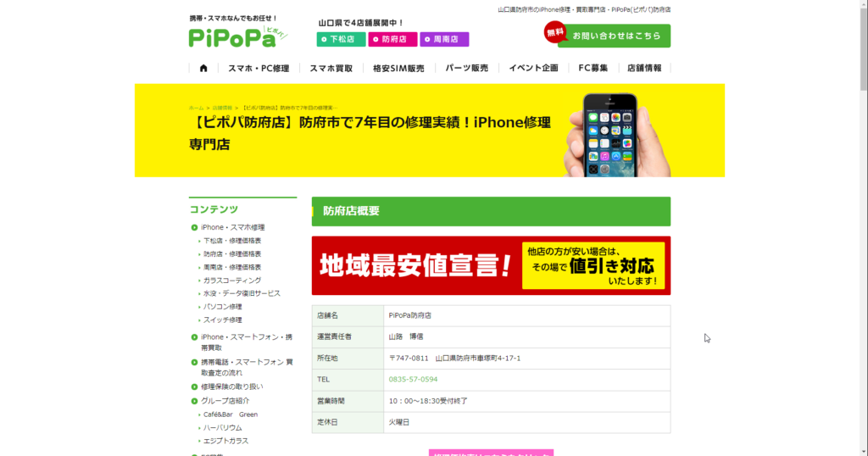868x456 pixels.
Task: Open iPhone・スマートフォン・携帯買取 sidebar link
Action: tap(247, 342)
